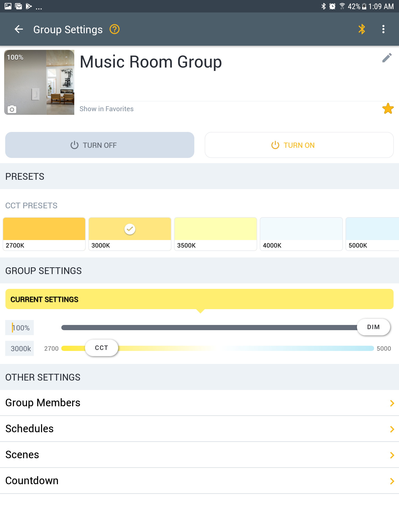Tap the back arrow in header
399x532 pixels.
tap(19, 29)
